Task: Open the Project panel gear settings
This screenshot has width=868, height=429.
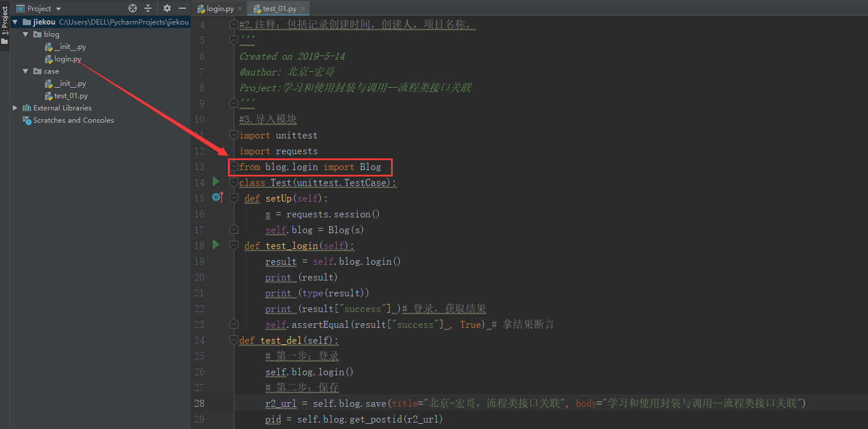Action: [167, 8]
